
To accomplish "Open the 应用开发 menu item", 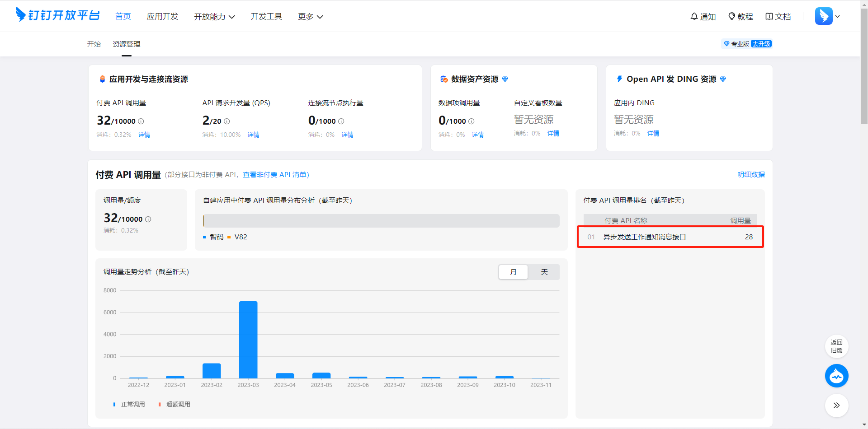I will 162,17.
